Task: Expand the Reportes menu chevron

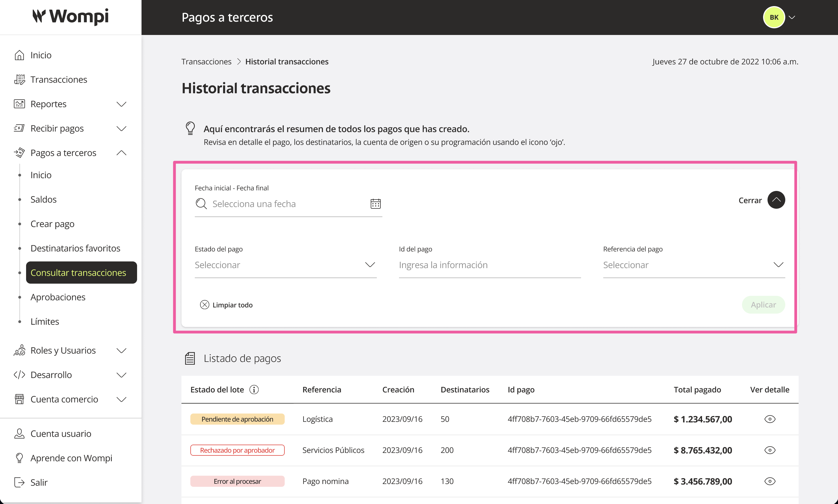Action: tap(122, 104)
